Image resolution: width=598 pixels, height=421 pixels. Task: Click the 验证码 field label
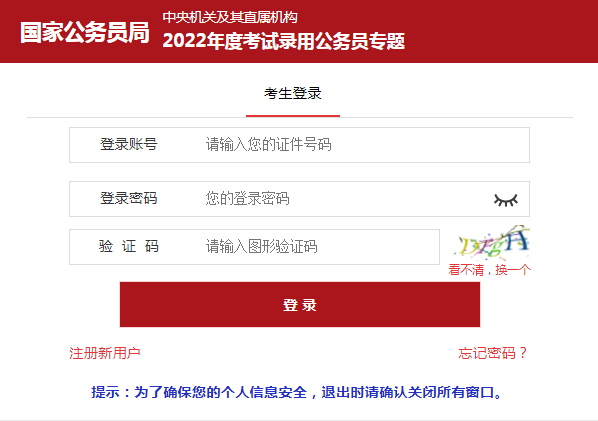point(129,246)
